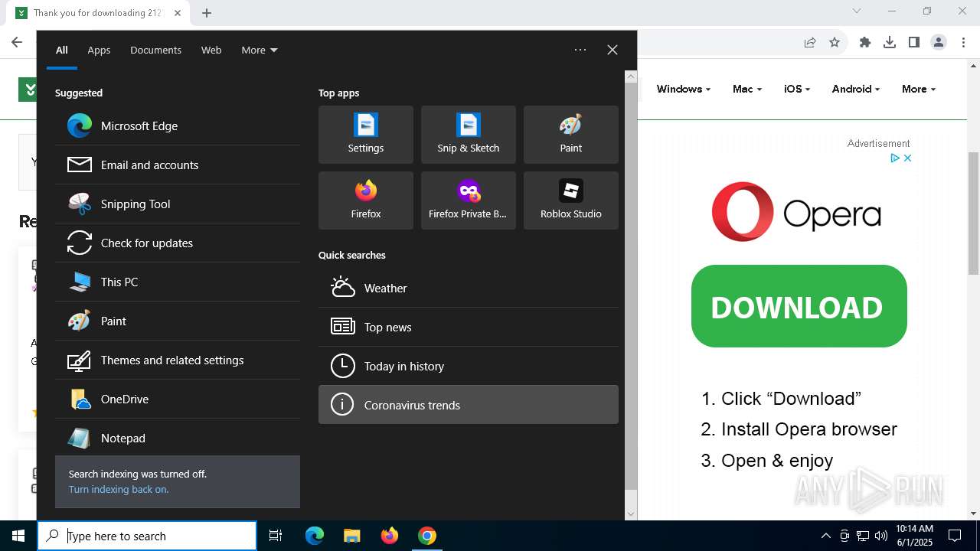
Task: Open the Settings top app tile
Action: coord(366,135)
